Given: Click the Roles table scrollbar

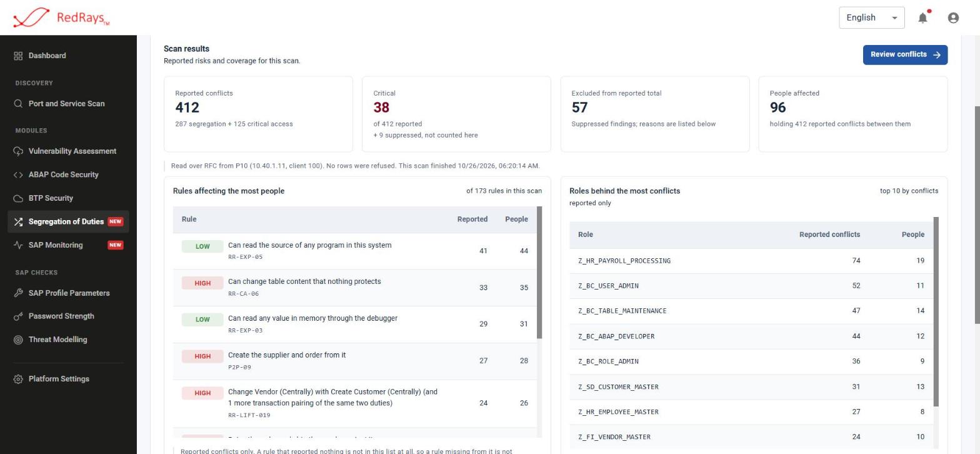Looking at the screenshot, I should click(936, 312).
